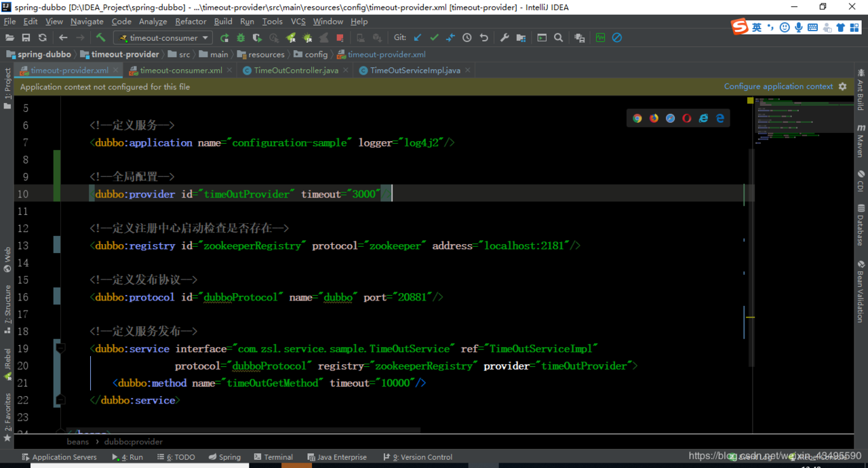Open in Internet Explorer browser icon
Image resolution: width=868 pixels, height=468 pixels.
point(703,118)
